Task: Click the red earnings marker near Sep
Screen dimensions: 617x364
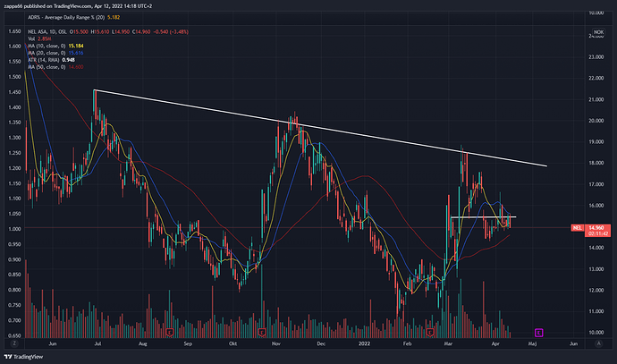Action: [170, 333]
